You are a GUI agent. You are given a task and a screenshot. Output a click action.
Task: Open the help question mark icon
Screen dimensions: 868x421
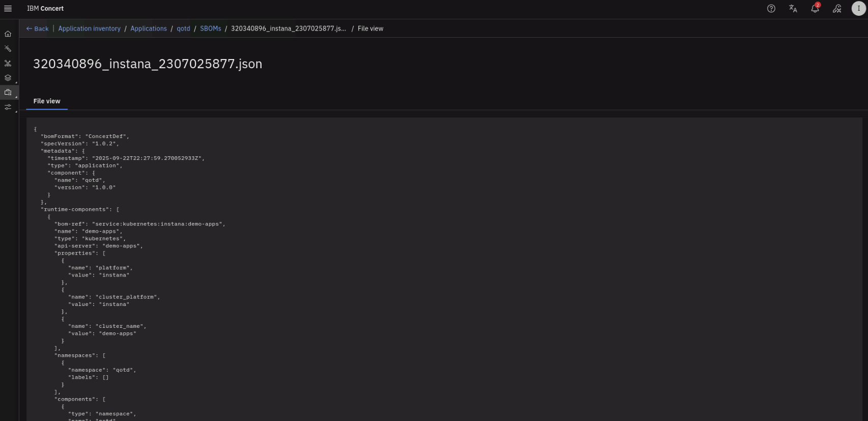tap(771, 9)
